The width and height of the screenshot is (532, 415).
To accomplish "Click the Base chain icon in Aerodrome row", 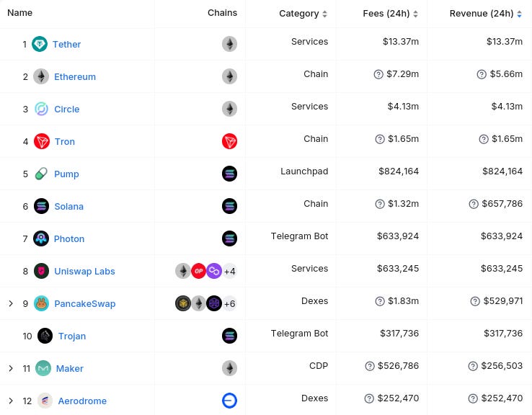I will [230, 401].
